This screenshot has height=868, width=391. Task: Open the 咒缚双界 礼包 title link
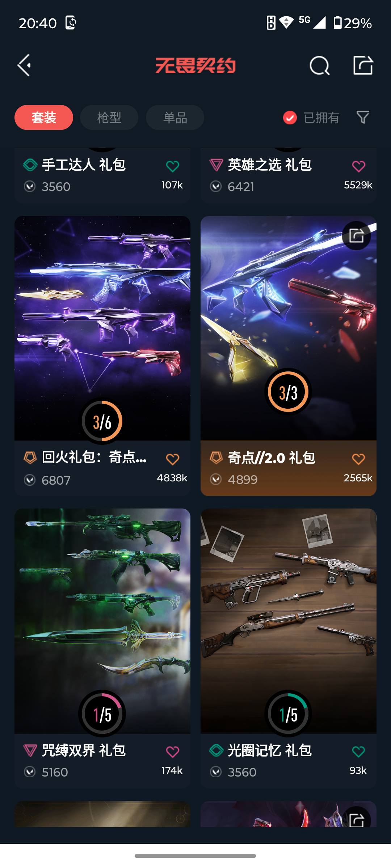(x=84, y=750)
